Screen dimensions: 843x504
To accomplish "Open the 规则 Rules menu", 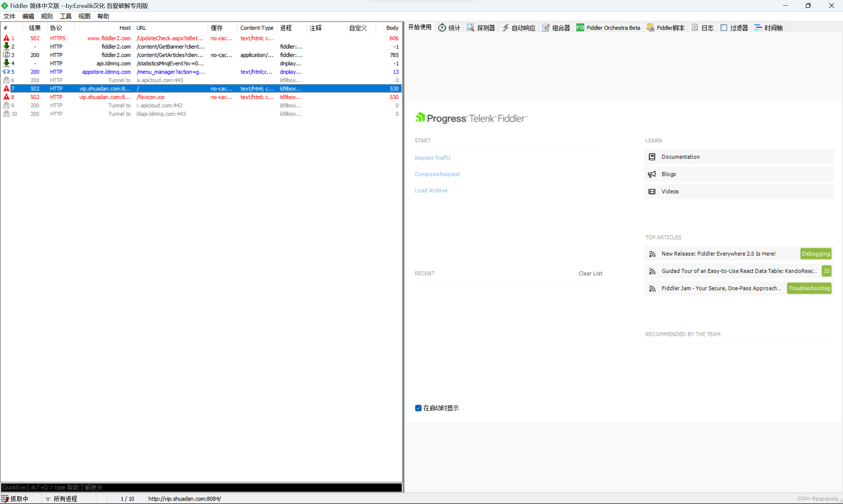I will click(46, 16).
